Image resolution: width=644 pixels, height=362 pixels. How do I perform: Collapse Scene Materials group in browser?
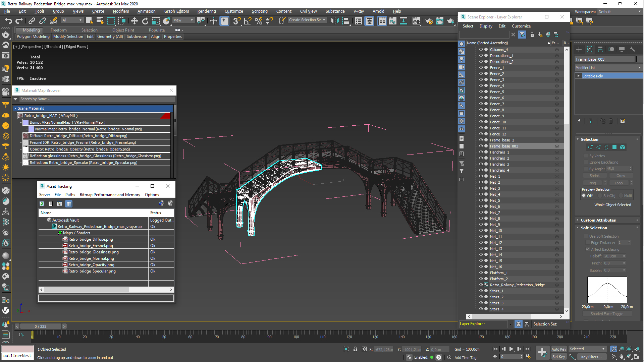click(15, 108)
